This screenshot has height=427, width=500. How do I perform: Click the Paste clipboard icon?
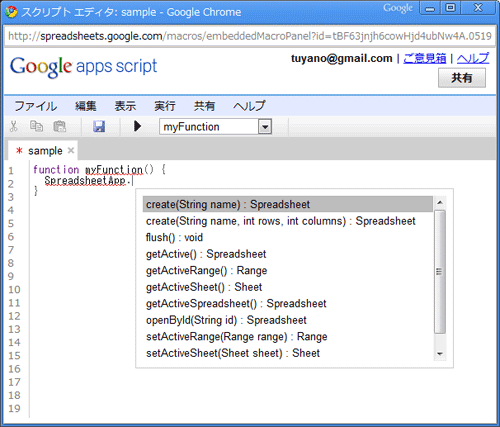click(60, 127)
